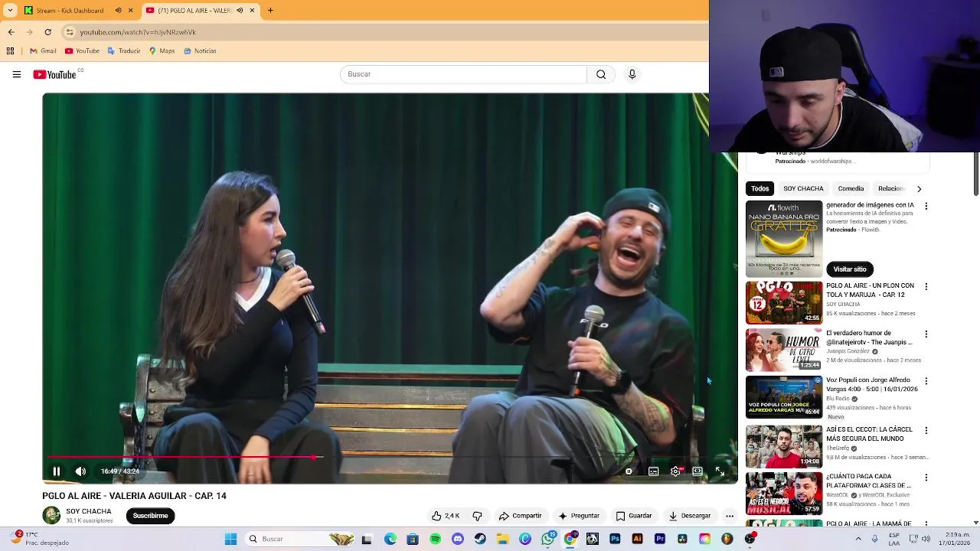980x551 pixels.
Task: Open the SOY CHACHA channel name link
Action: [89, 511]
